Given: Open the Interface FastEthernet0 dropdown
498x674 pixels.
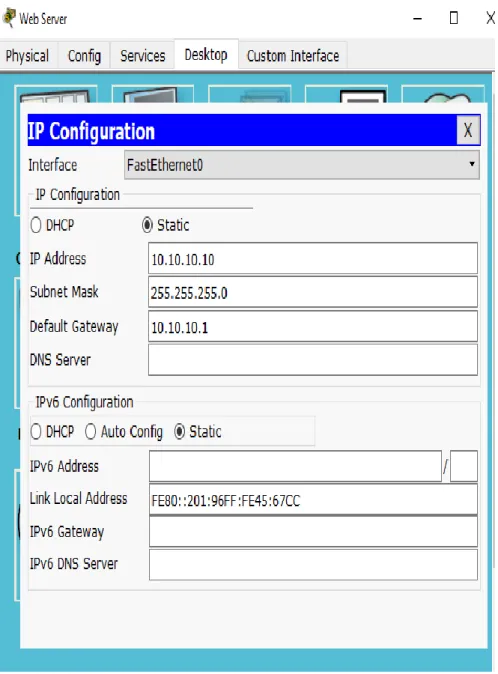Looking at the screenshot, I should (x=302, y=165).
